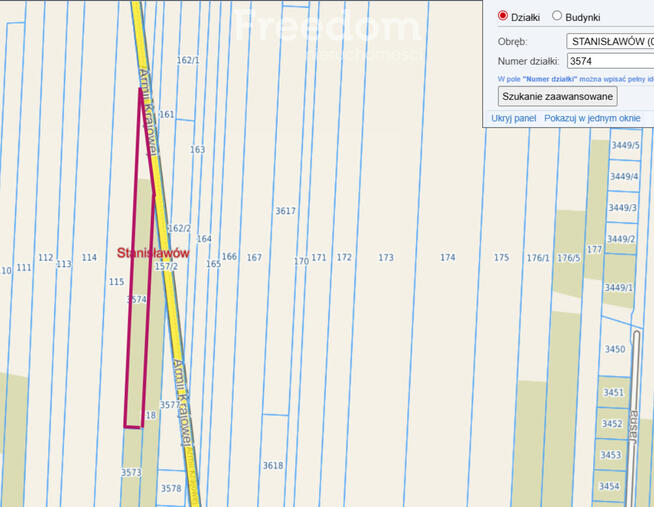
Task: Click the Numer działki hint text
Action: tap(575, 78)
